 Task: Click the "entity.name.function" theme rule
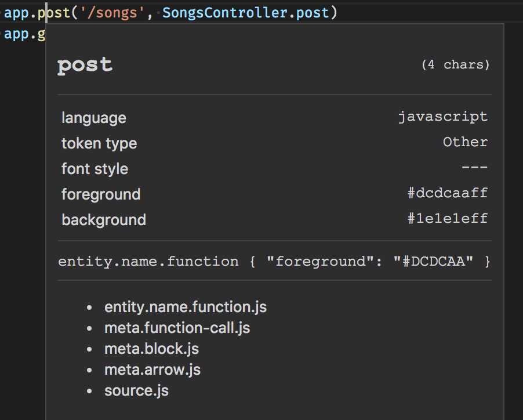click(148, 261)
